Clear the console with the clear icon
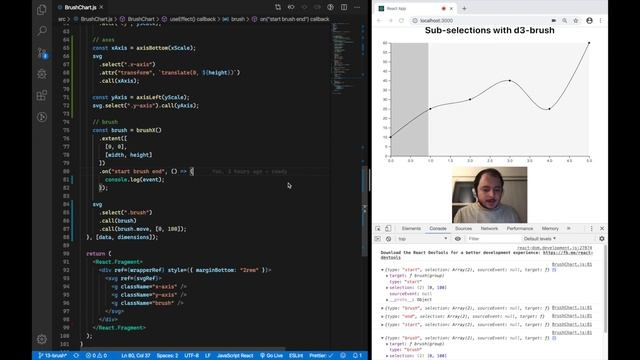The height and width of the screenshot is (360, 640). coord(388,239)
